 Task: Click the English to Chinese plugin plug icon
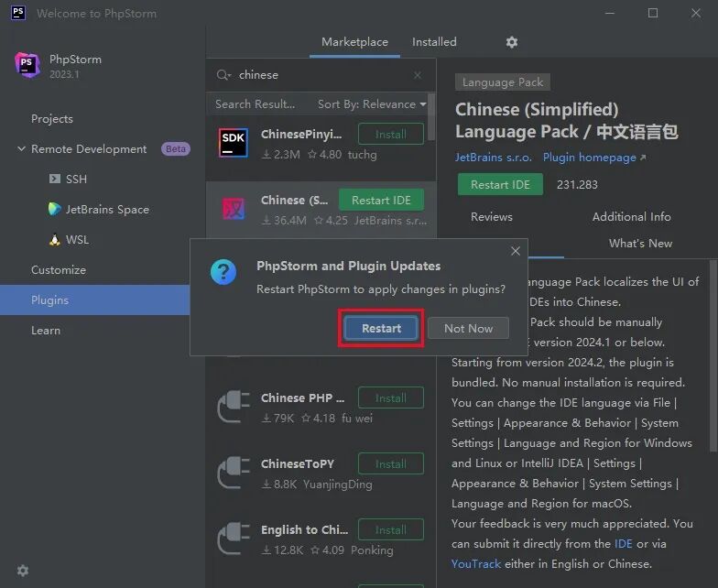[233, 539]
